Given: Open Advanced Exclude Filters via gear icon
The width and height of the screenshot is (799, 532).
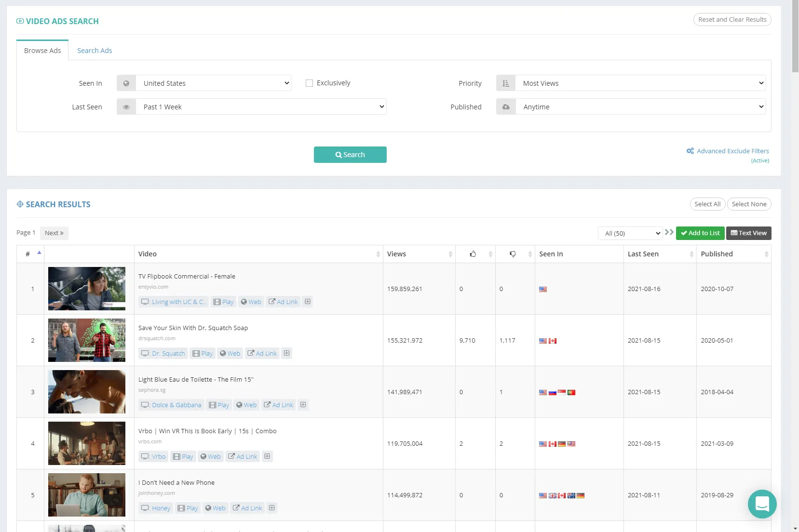Looking at the screenshot, I should pos(691,151).
